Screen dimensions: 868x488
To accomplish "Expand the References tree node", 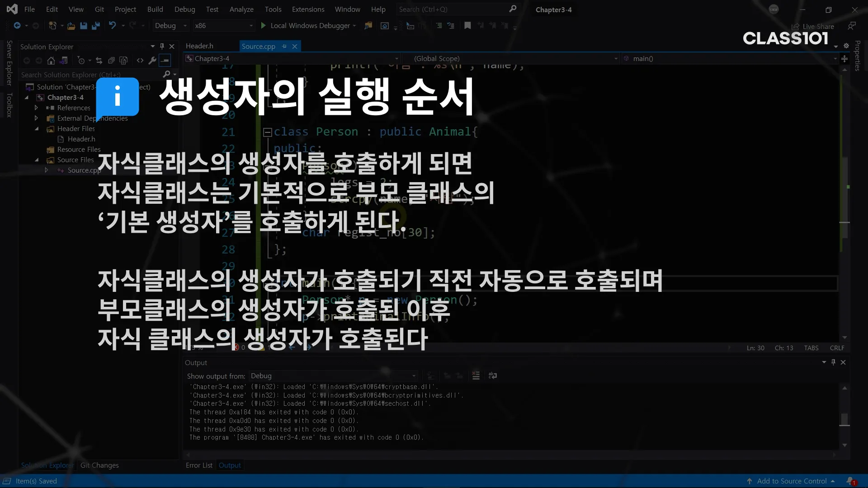I will pyautogui.click(x=36, y=108).
